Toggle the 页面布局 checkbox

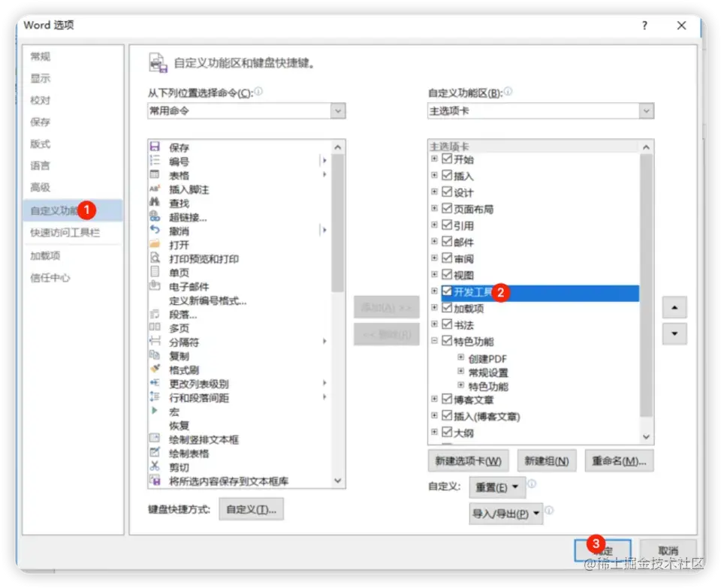[x=447, y=208]
